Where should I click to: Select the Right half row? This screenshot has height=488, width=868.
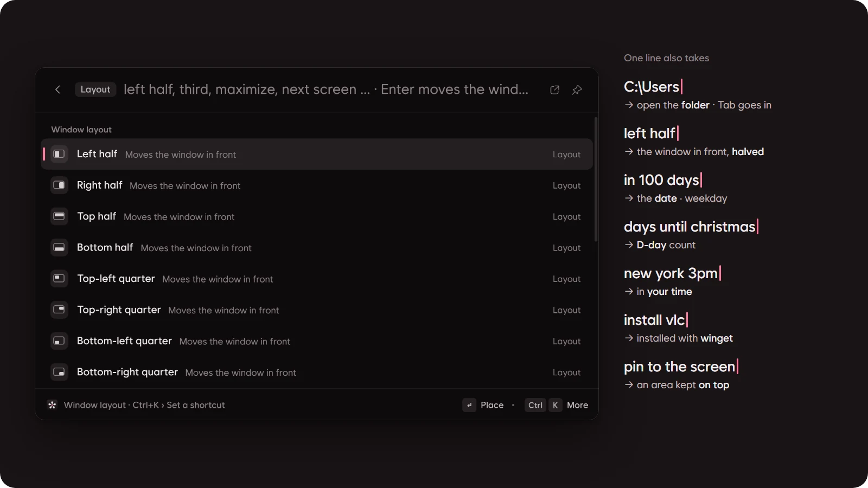pyautogui.click(x=317, y=185)
